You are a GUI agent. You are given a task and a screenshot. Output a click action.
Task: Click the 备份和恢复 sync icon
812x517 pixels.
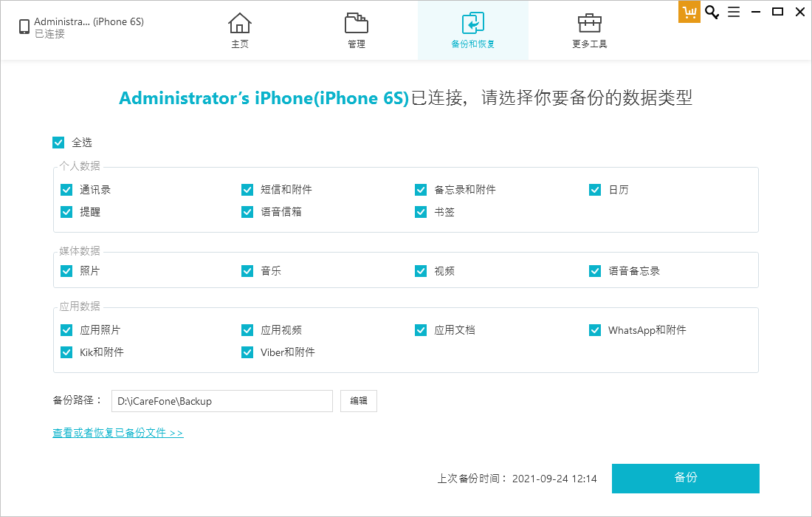473,23
